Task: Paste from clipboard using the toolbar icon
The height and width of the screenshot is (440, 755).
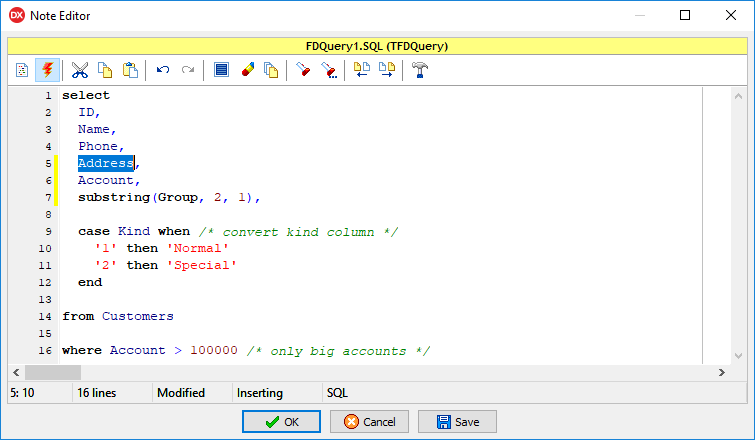Action: (130, 70)
